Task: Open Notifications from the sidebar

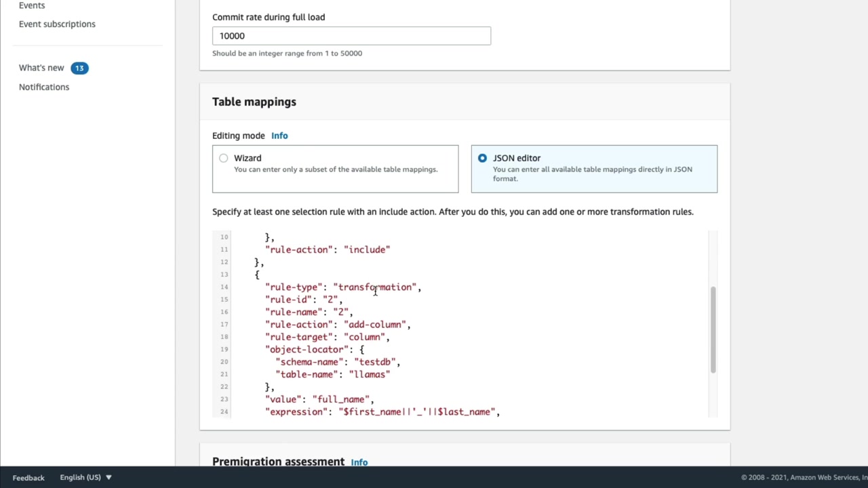Action: pos(44,87)
